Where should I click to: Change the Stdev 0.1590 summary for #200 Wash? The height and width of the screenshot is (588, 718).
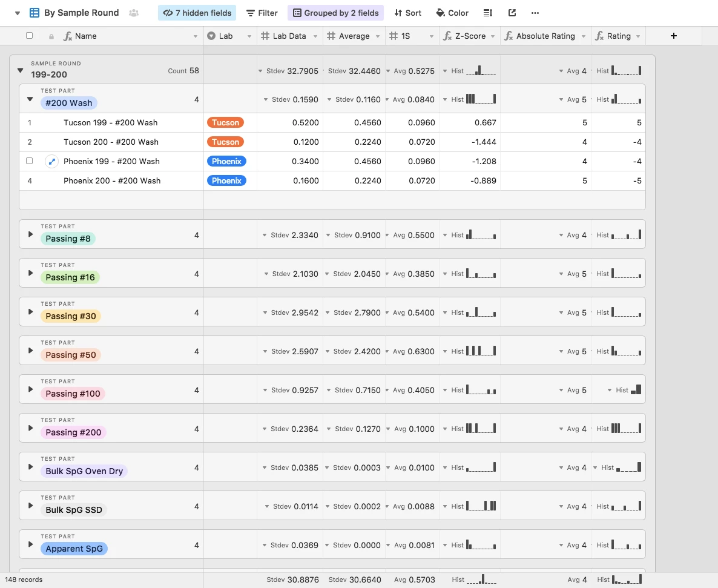(x=291, y=99)
